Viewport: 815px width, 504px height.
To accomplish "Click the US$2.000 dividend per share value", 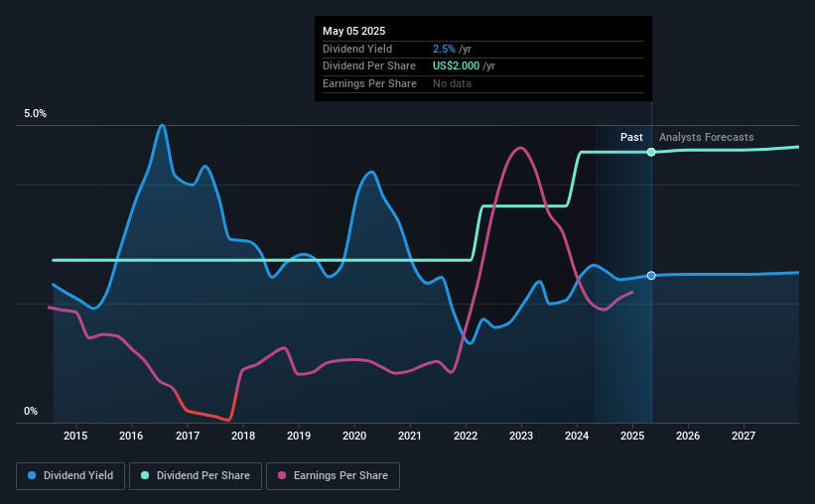I will tap(456, 66).
